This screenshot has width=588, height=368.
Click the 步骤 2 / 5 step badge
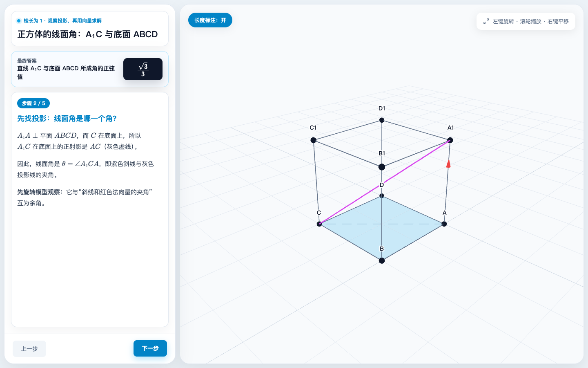33,103
